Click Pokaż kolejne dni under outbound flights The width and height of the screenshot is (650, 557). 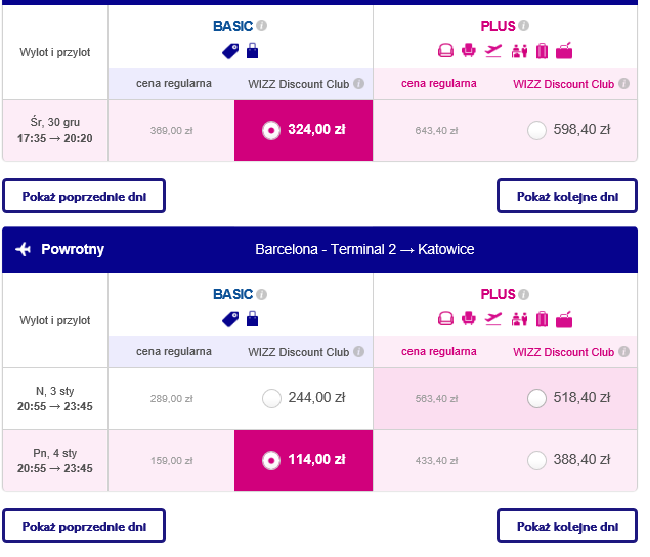click(567, 196)
